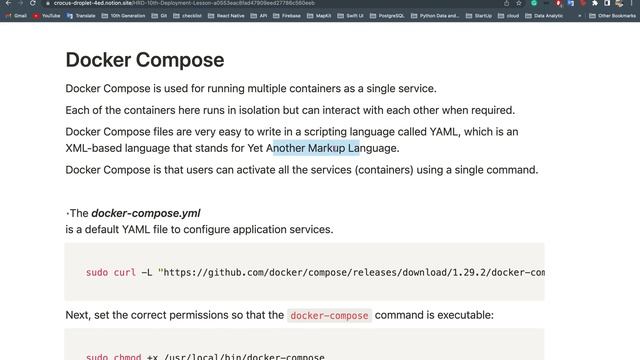This screenshot has width=640, height=360.
Task: Expand the Swift UI bookmark folder
Action: [351, 16]
